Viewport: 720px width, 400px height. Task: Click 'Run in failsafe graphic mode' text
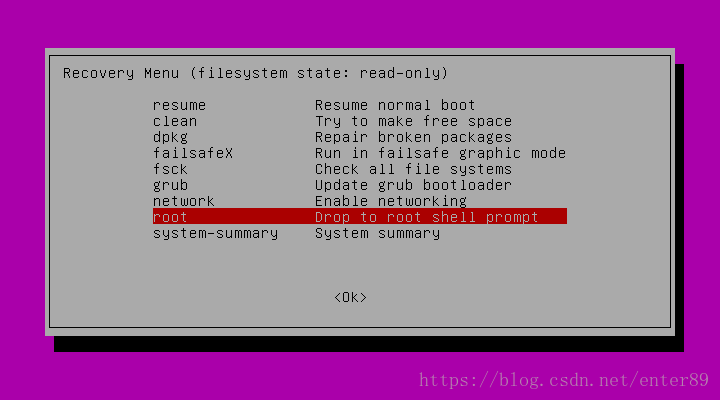(440, 153)
